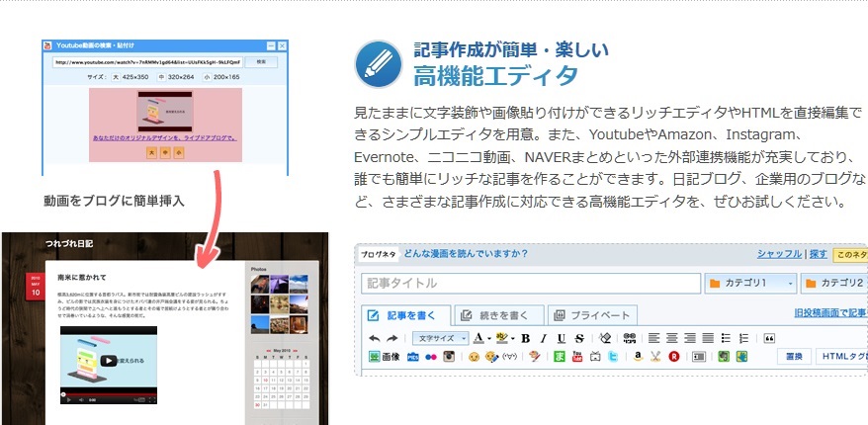Click the シャッフル link
Image resolution: width=868 pixels, height=425 pixels.
coord(779,254)
